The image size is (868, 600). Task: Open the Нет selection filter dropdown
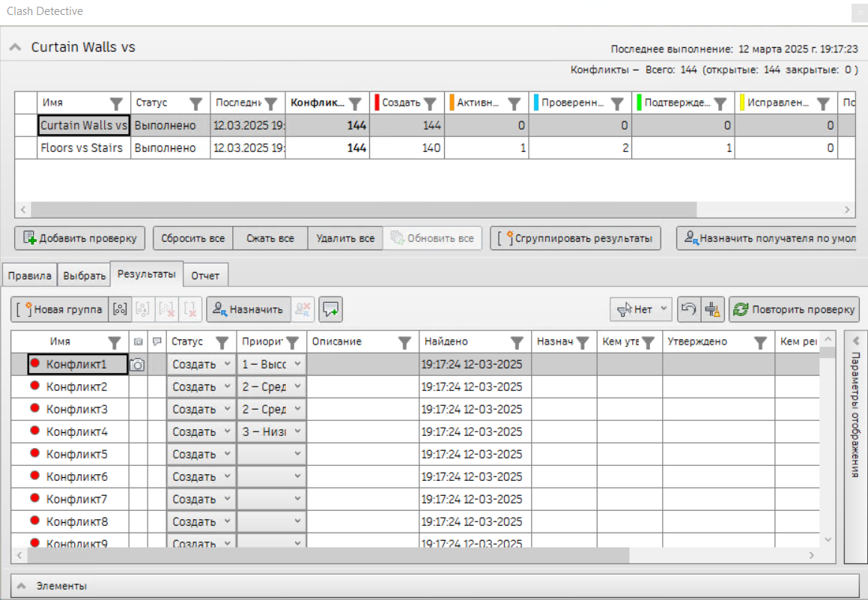coord(641,309)
